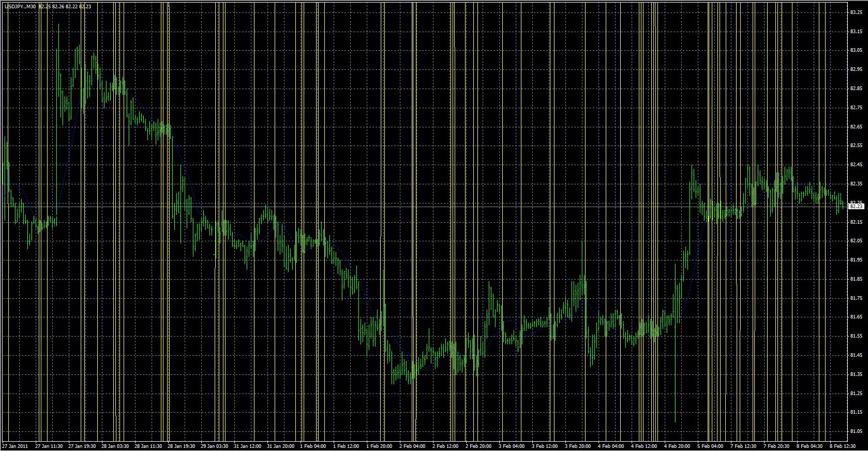Click the 81.05 price scale label
Image resolution: width=868 pixels, height=451 pixels.
coord(856,431)
